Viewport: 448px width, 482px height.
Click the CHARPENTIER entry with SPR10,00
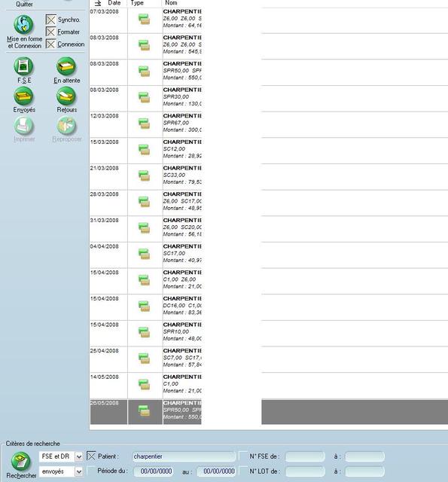click(x=182, y=331)
